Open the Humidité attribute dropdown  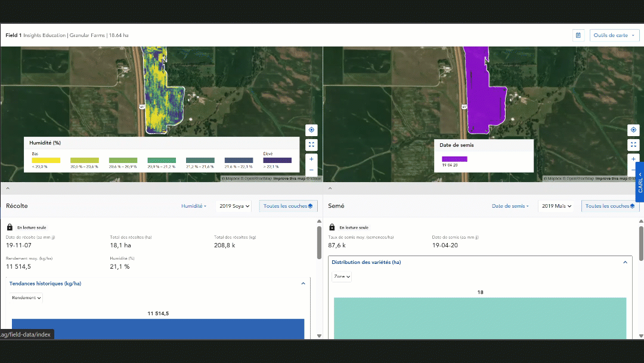194,206
